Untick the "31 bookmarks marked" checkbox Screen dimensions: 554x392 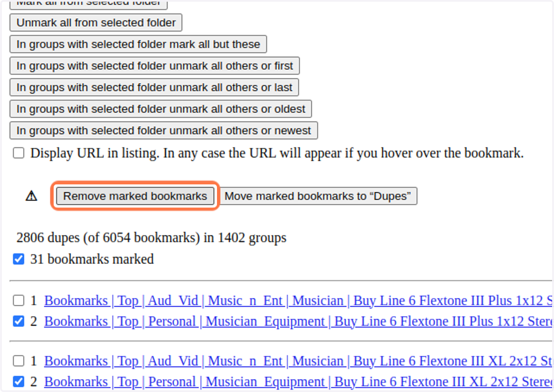[18, 259]
